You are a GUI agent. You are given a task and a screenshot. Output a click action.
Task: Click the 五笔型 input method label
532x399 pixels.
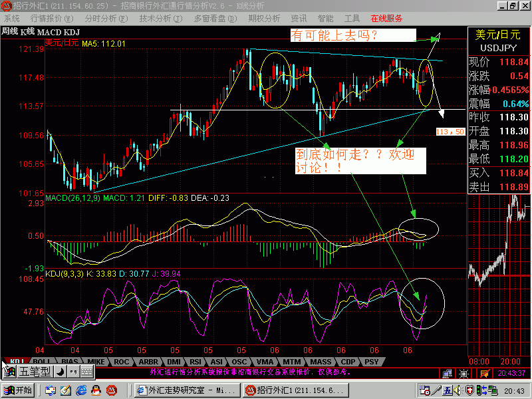coord(35,372)
